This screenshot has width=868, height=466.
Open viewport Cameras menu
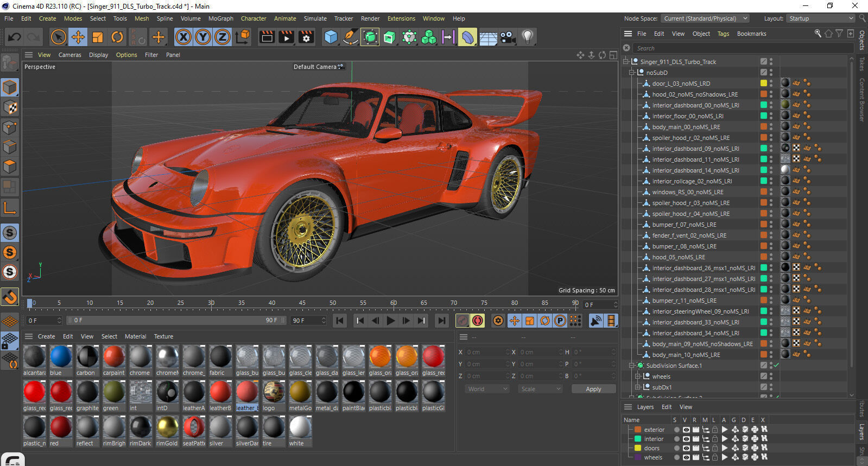point(70,55)
